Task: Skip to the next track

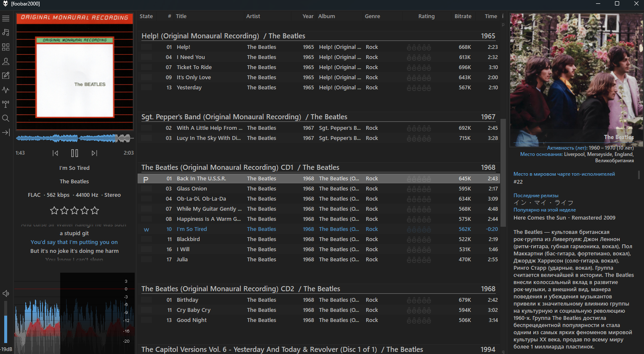Action: [x=94, y=153]
